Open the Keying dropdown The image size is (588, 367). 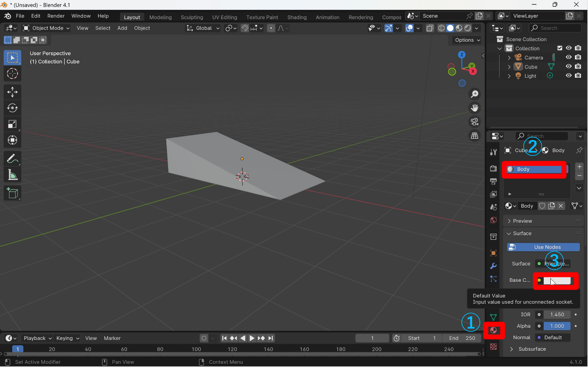coord(68,338)
